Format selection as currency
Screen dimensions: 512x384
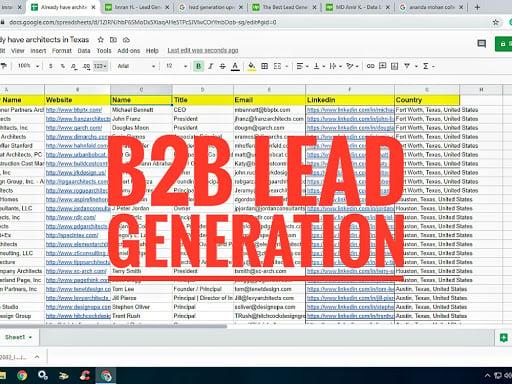[x=51, y=66]
